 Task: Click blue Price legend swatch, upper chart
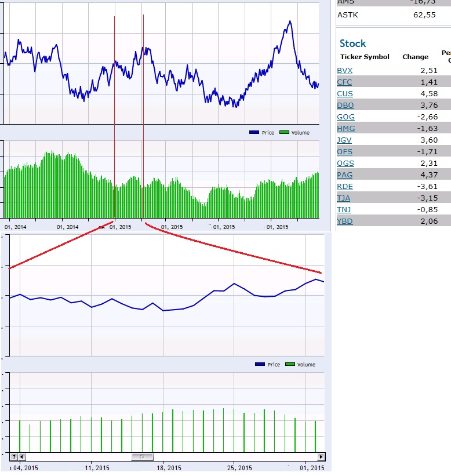point(254,133)
